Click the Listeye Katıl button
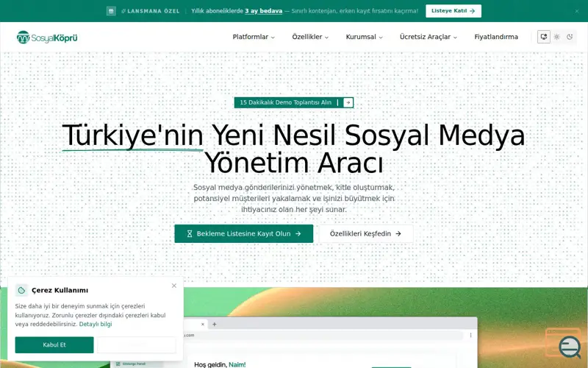The image size is (588, 368). coord(453,11)
